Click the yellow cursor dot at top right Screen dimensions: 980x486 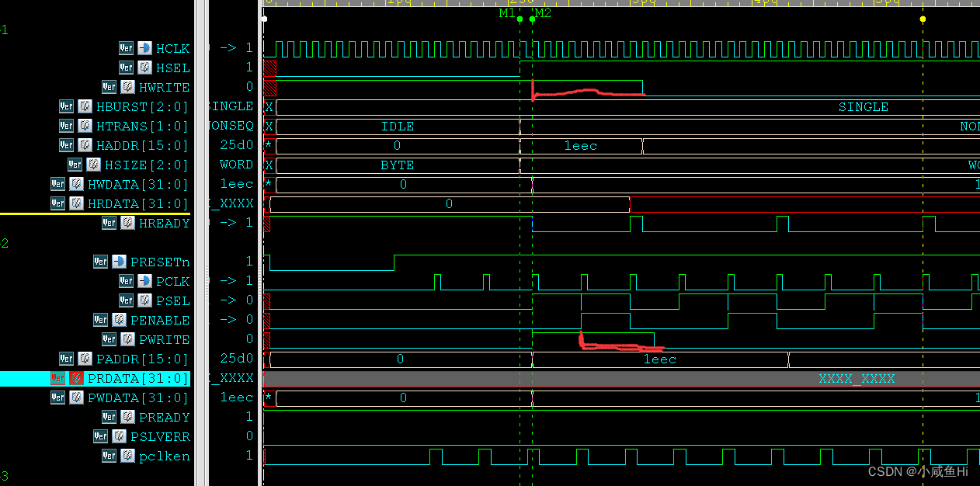pyautogui.click(x=923, y=19)
